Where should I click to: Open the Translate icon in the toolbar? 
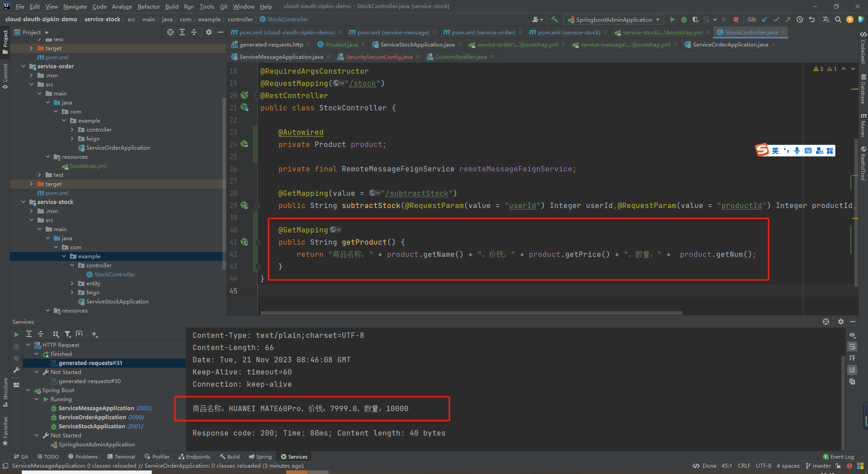826,19
